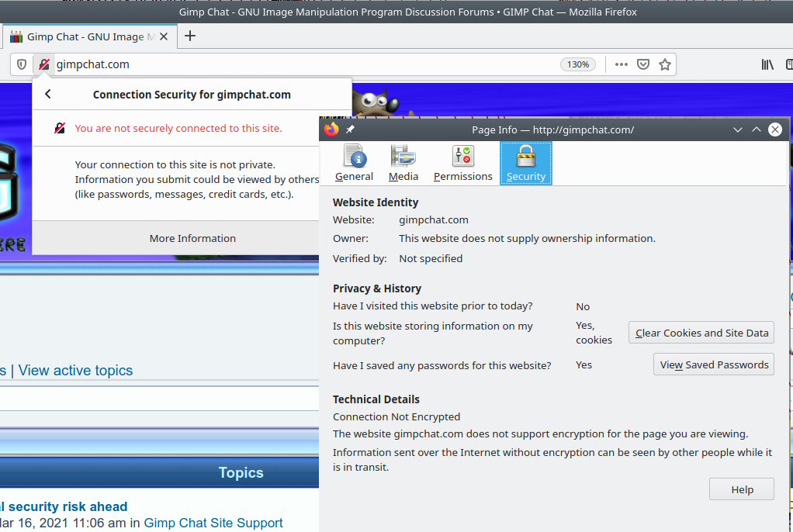Bookmark this page with the star icon
The image size is (793, 532).
tap(664, 64)
